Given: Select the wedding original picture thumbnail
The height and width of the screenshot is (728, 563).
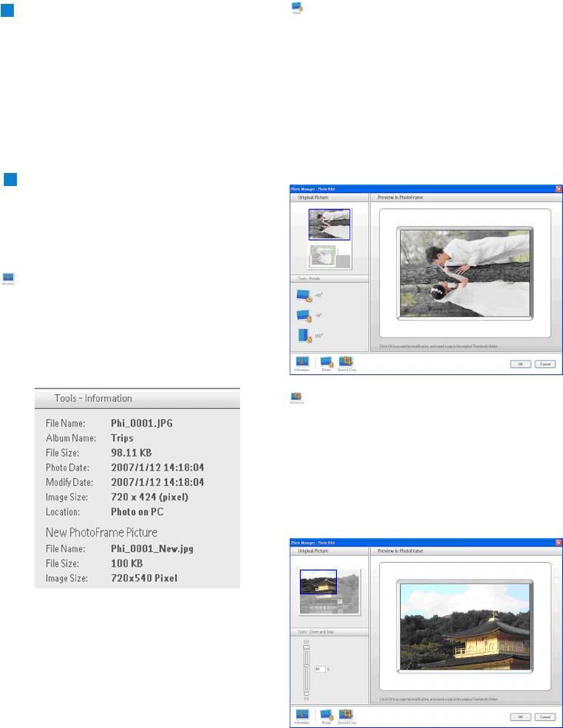Looking at the screenshot, I should click(329, 224).
